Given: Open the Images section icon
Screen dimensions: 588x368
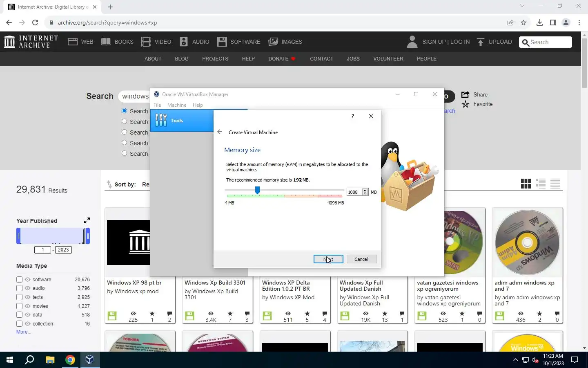Looking at the screenshot, I should pos(273,42).
